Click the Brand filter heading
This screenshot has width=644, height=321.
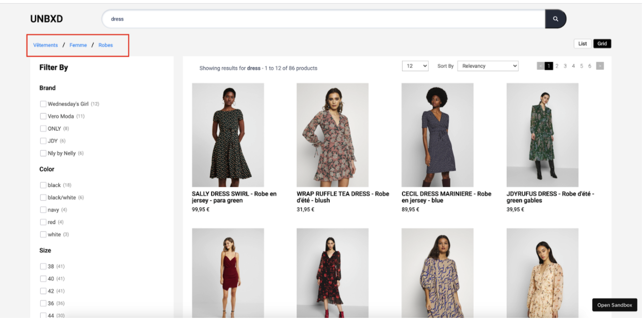click(47, 88)
